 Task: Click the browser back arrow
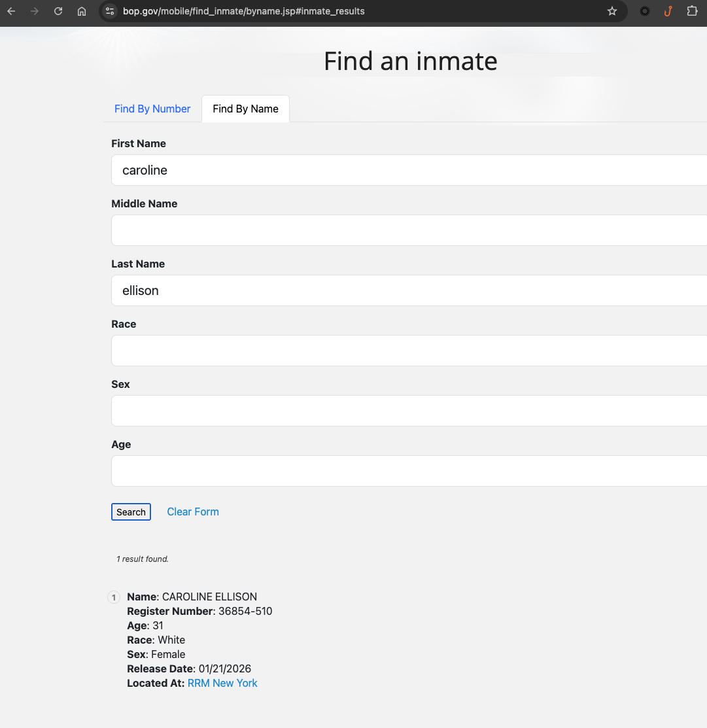tap(11, 11)
